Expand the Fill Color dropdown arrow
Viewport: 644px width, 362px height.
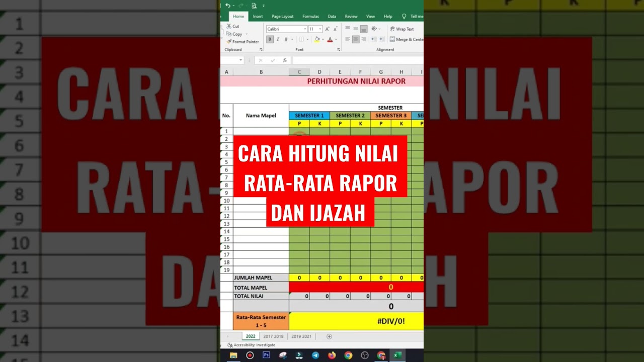click(323, 39)
